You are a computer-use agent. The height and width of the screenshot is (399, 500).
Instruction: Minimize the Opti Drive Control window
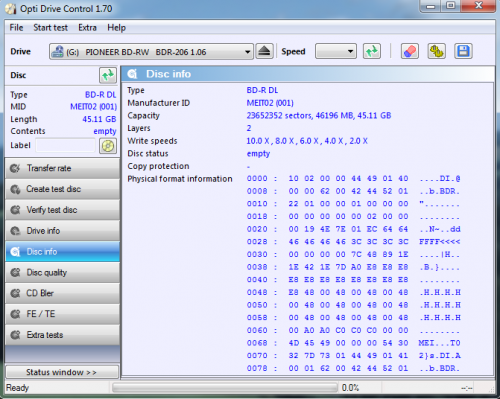click(x=431, y=6)
